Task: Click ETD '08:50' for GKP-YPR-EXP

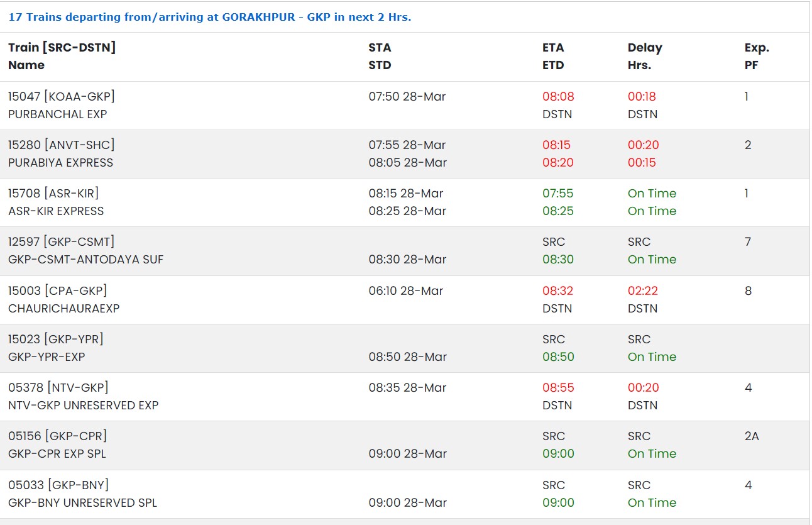Action: click(x=558, y=357)
